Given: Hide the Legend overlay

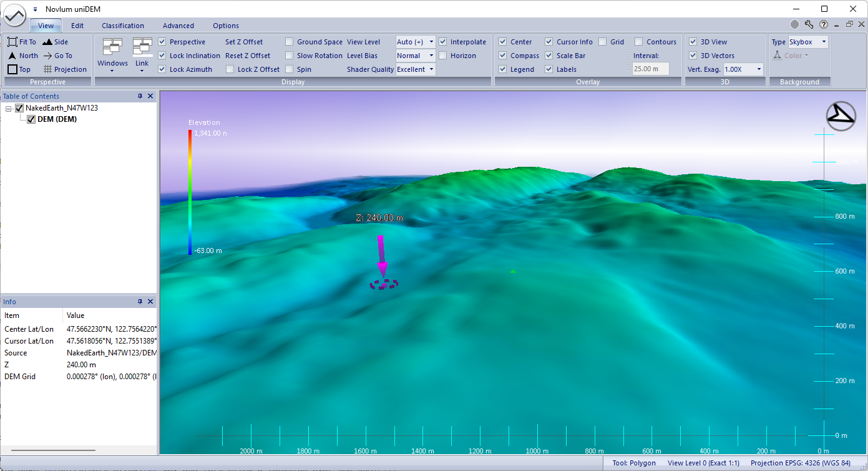Looking at the screenshot, I should pos(503,69).
